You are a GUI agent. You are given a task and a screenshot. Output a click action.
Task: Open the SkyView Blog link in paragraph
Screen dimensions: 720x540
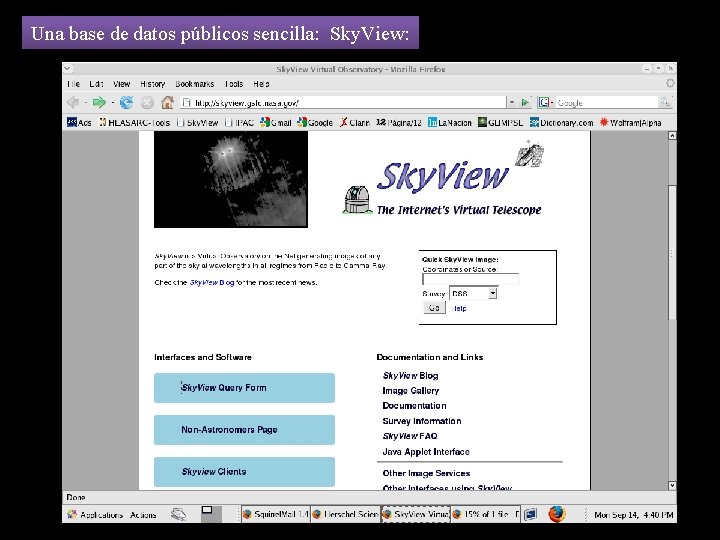tap(212, 282)
